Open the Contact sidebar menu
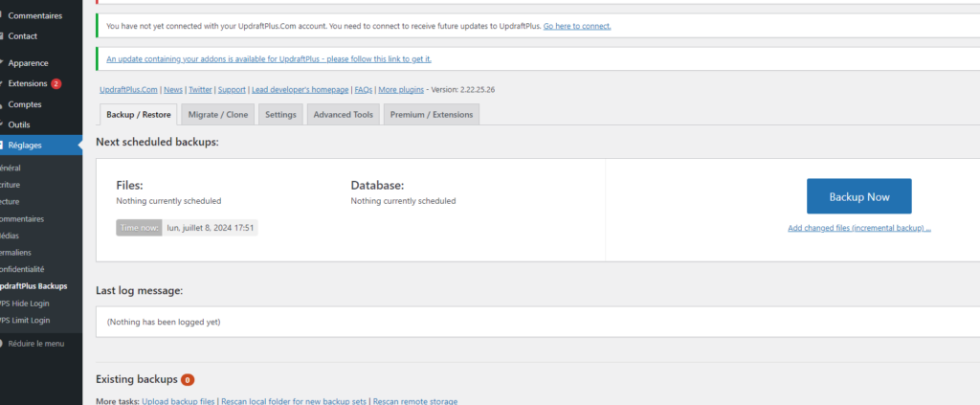This screenshot has height=405, width=980. (23, 35)
